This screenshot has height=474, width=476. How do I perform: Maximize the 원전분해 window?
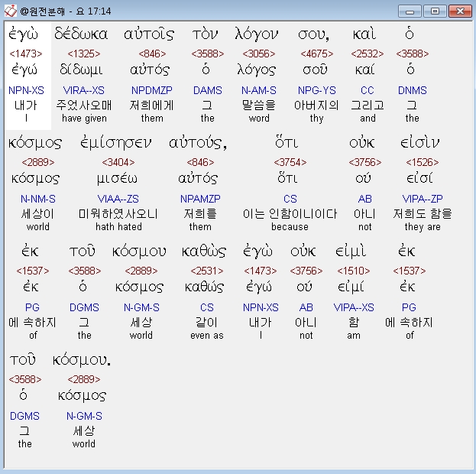[435, 11]
